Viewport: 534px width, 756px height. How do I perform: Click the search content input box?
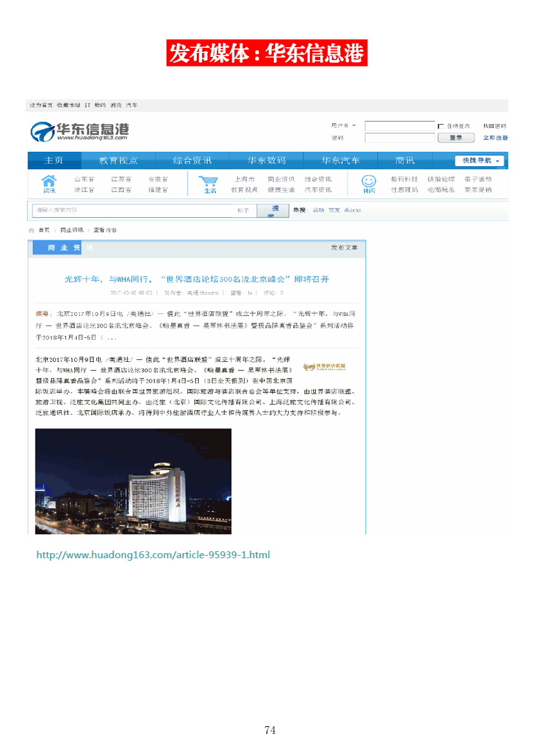(134, 210)
